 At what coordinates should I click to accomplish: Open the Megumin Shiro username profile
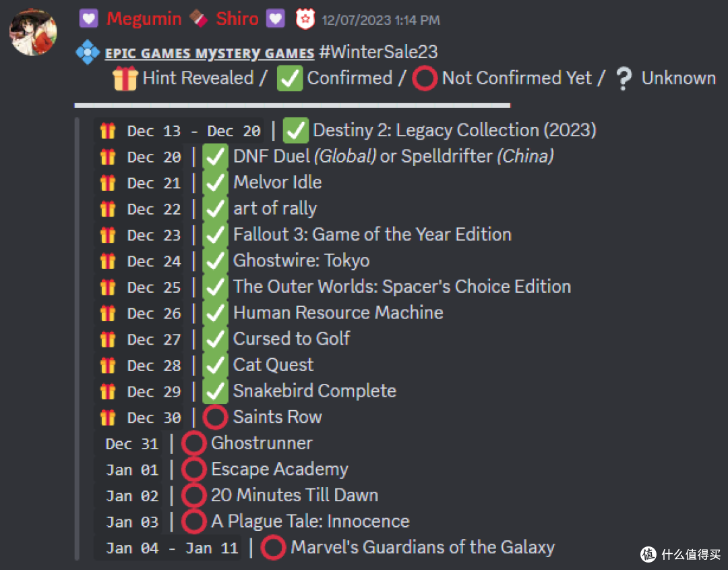click(183, 19)
